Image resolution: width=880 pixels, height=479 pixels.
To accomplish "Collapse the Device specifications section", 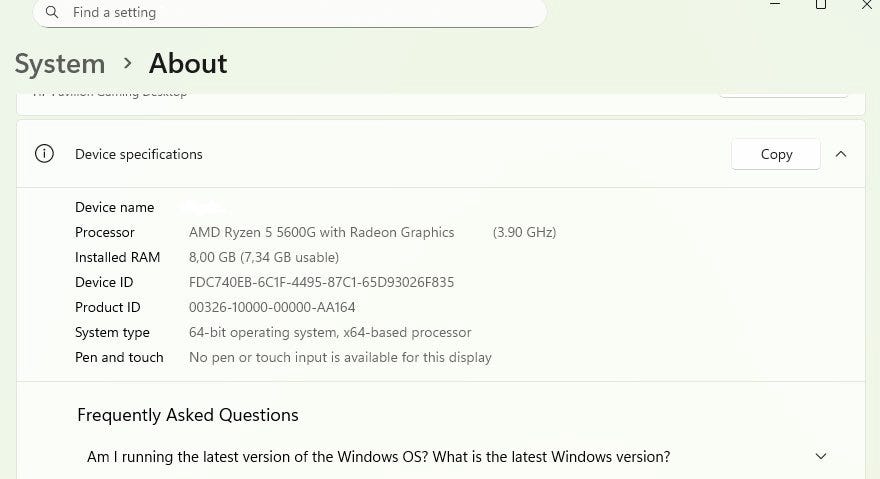I will click(x=841, y=154).
